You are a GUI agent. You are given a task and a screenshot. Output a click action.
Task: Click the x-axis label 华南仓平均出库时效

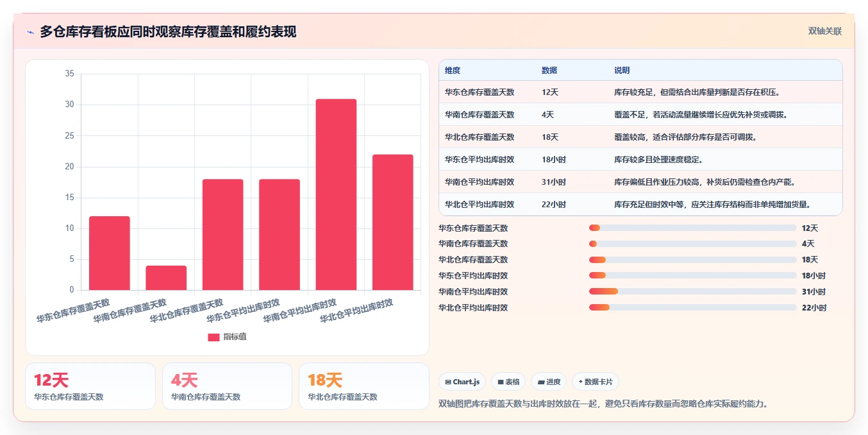(300, 310)
